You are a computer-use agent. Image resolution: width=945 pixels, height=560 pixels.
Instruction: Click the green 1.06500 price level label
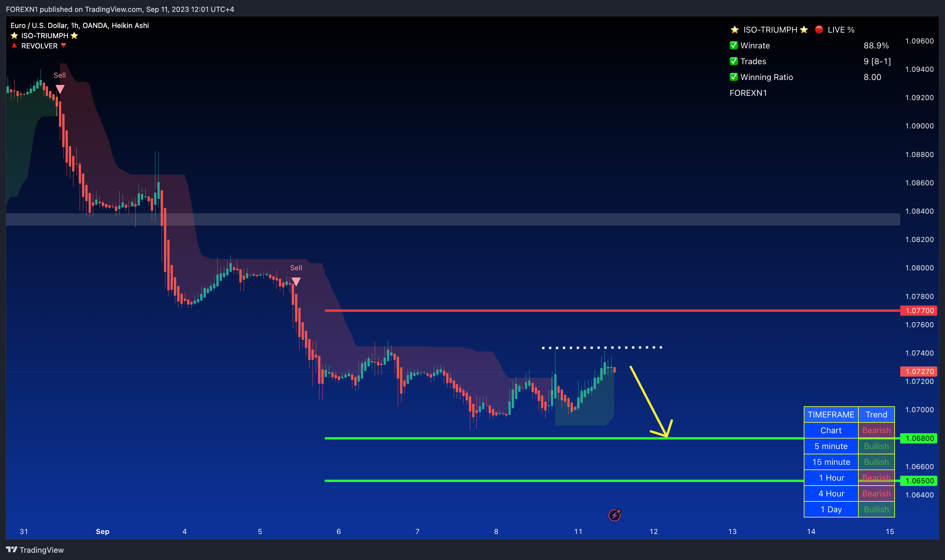point(919,481)
